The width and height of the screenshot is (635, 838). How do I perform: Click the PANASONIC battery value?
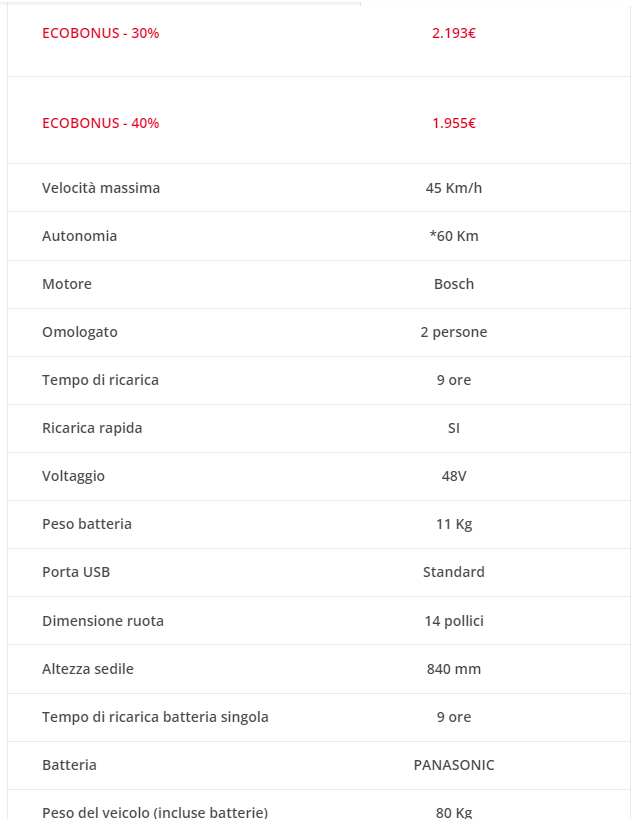point(453,765)
